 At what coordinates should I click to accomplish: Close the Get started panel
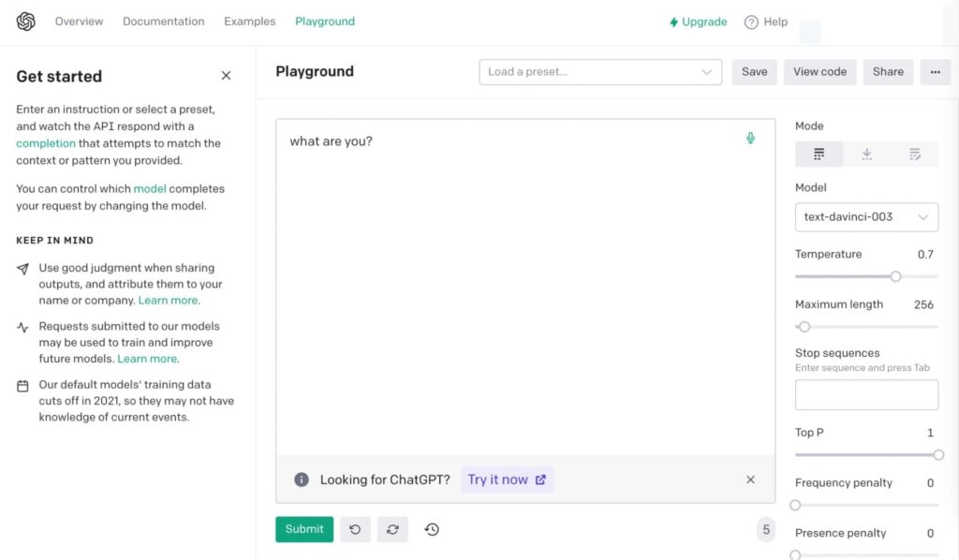click(226, 76)
